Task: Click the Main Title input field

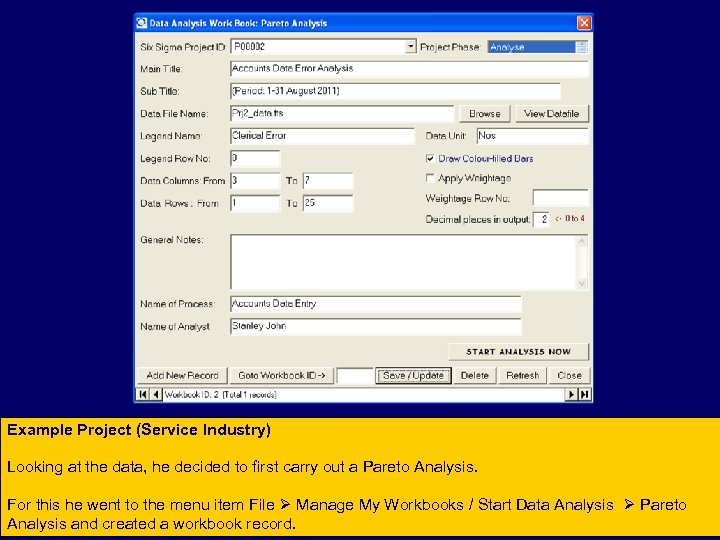Action: coord(409,69)
